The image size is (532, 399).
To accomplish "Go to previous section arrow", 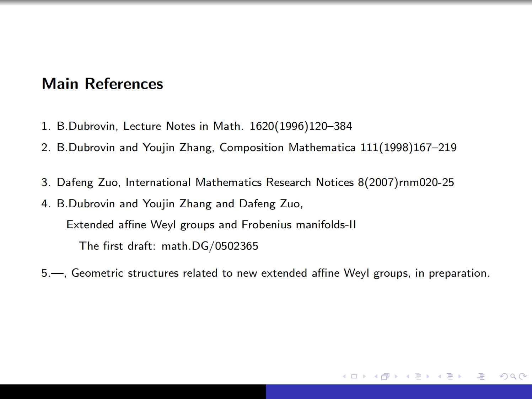I will coord(440,376).
